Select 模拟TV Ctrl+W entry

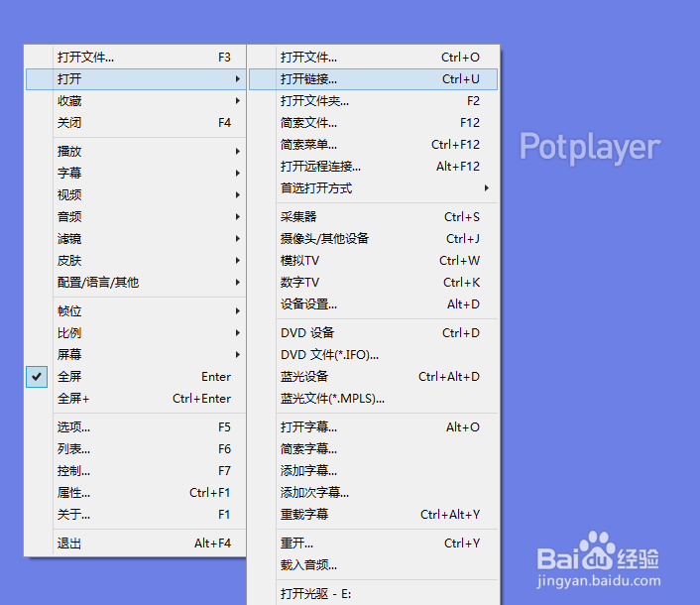[373, 261]
